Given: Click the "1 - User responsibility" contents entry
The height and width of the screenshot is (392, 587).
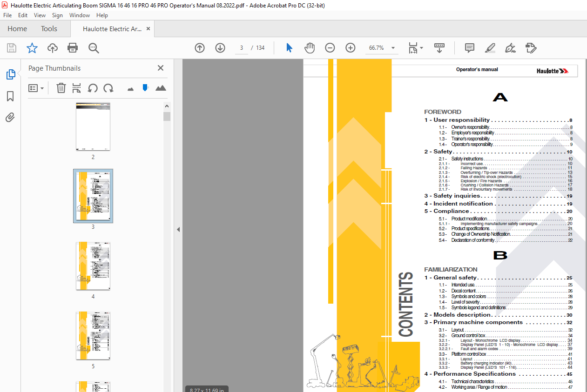Looking at the screenshot, I should (x=498, y=120).
